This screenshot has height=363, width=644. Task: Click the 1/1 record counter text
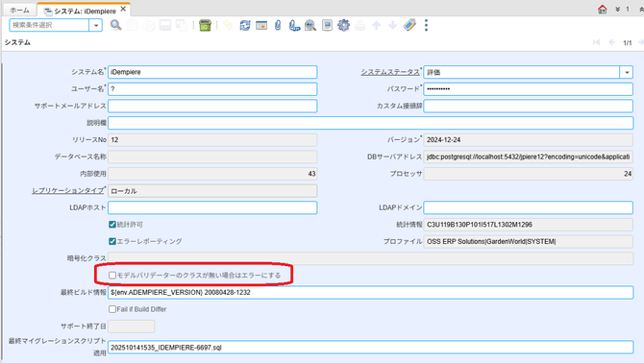(x=627, y=42)
